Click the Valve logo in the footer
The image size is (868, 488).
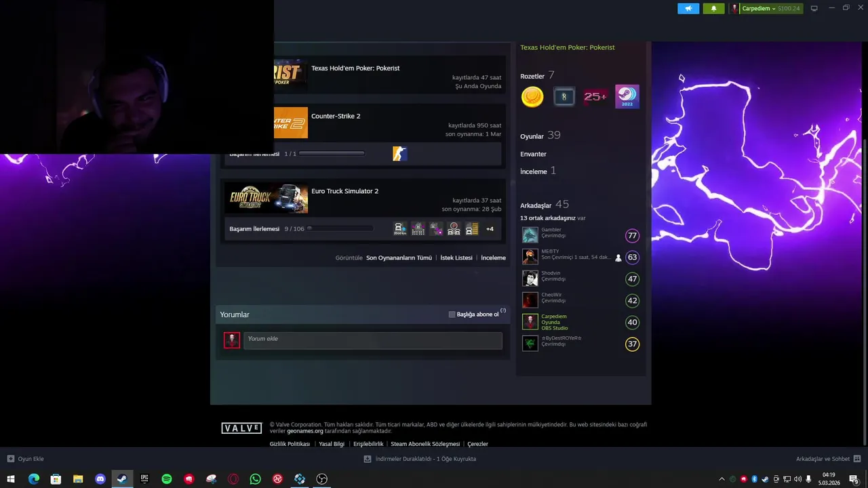(x=241, y=428)
